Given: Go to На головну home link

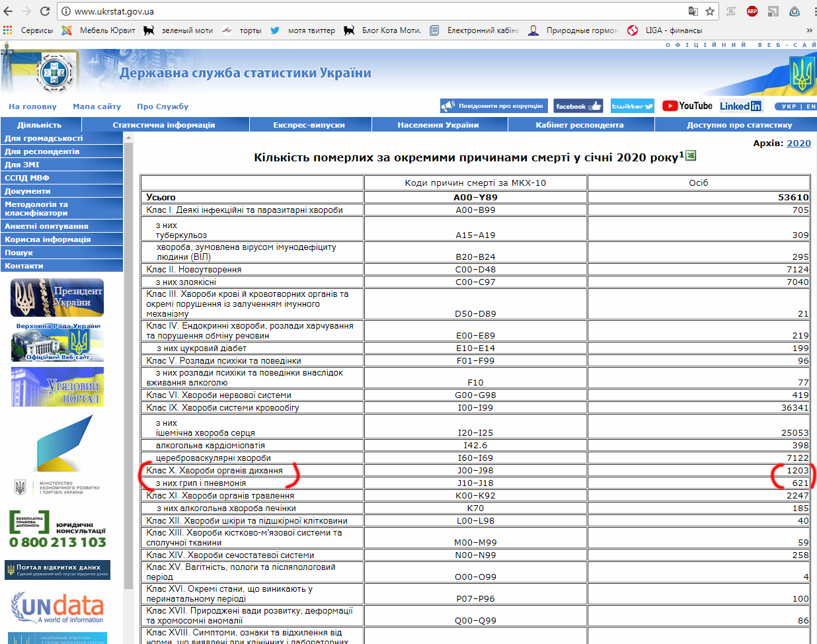Looking at the screenshot, I should (32, 106).
